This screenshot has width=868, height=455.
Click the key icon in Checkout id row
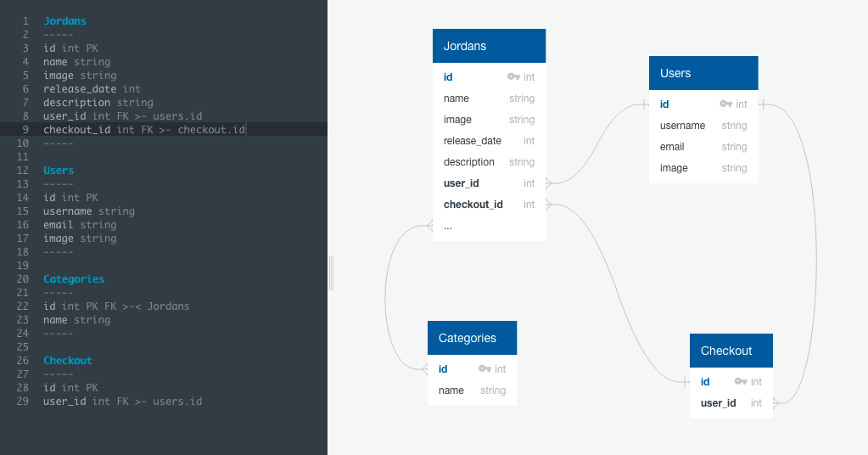click(741, 381)
